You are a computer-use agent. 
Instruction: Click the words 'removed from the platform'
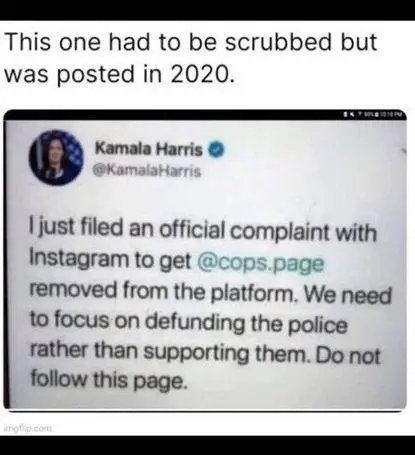click(x=161, y=291)
